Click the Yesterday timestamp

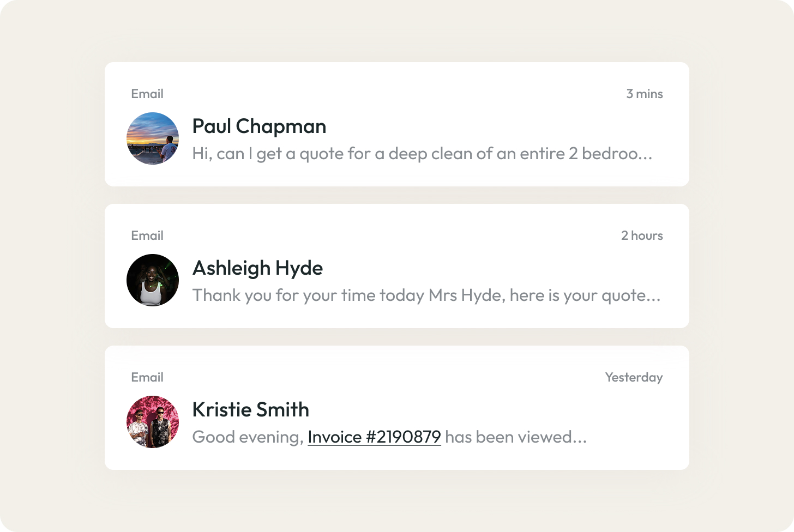point(634,377)
